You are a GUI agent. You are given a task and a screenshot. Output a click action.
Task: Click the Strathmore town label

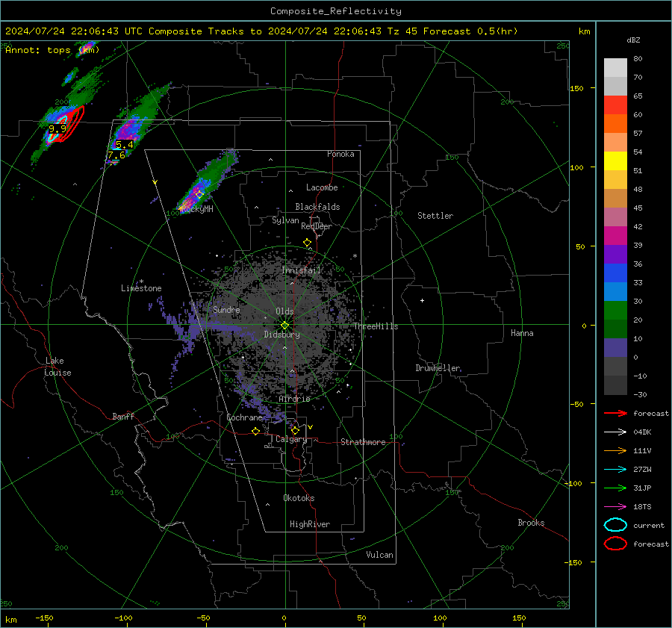[363, 442]
